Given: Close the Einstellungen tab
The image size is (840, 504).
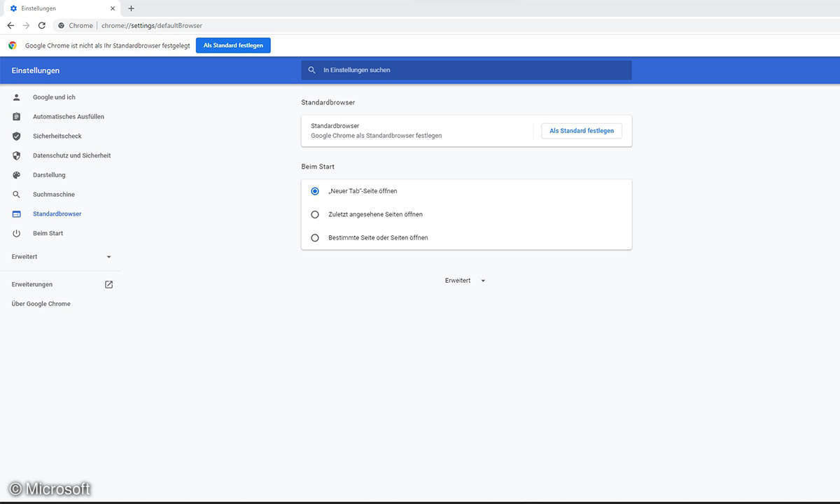Looking at the screenshot, I should [x=113, y=8].
